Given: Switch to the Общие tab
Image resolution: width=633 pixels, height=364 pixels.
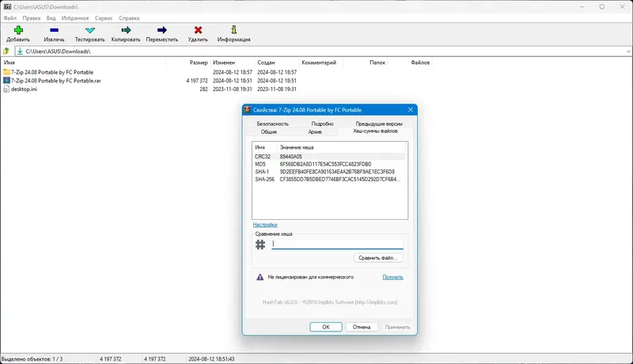Looking at the screenshot, I should [x=269, y=132].
